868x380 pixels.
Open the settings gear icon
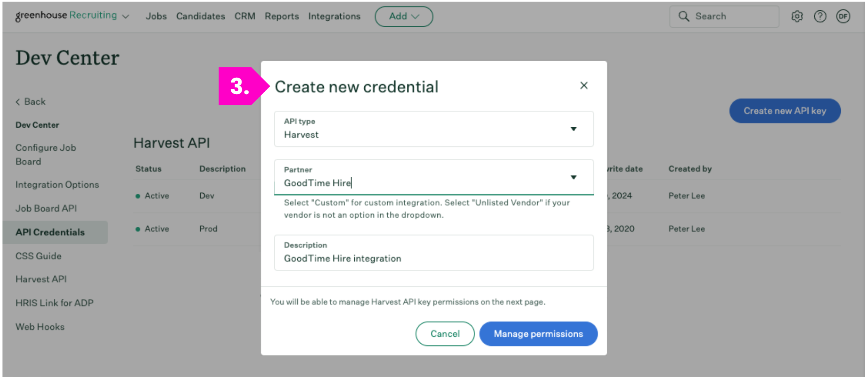pos(797,17)
